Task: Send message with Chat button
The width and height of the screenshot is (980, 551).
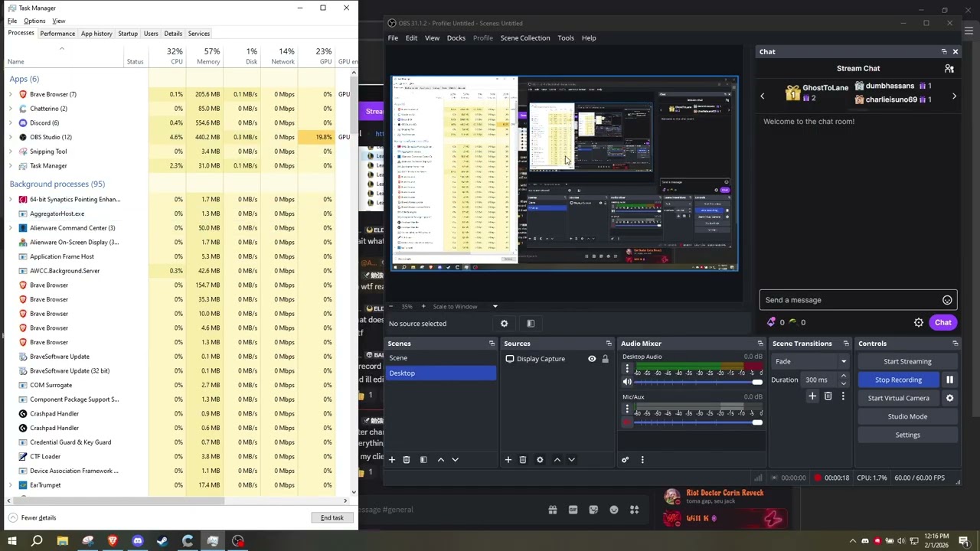Action: 942,323
